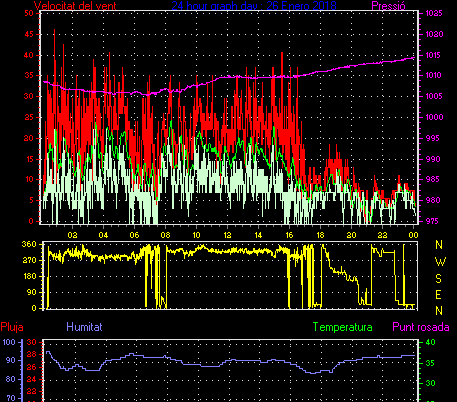Click the 'S' compass direction letter
The image size is (457, 402).
439,278
